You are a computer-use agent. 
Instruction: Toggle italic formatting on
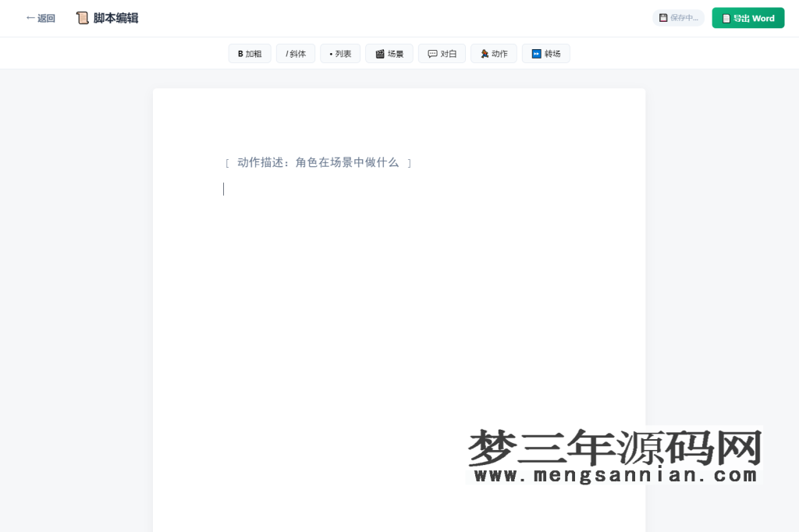pos(296,53)
